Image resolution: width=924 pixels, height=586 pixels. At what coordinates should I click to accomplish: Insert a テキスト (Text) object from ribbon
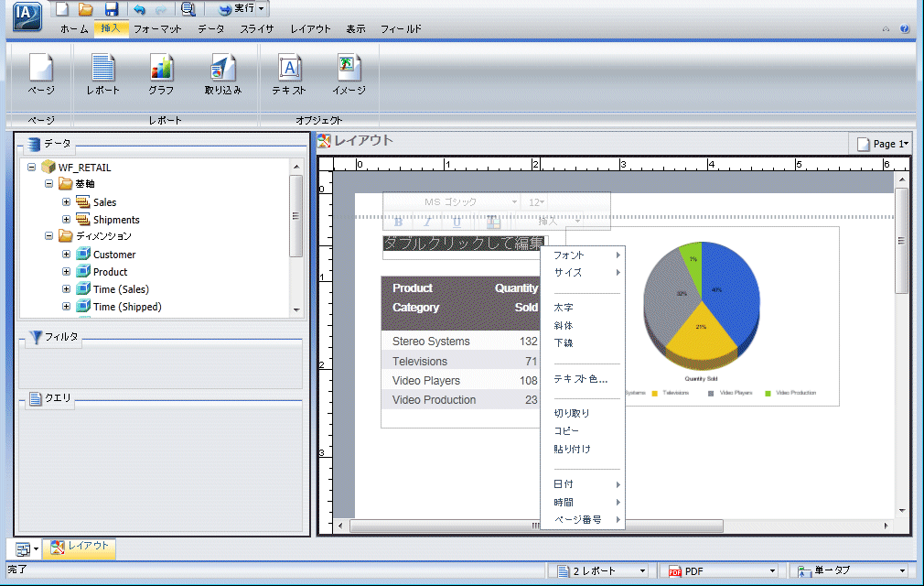pyautogui.click(x=289, y=75)
